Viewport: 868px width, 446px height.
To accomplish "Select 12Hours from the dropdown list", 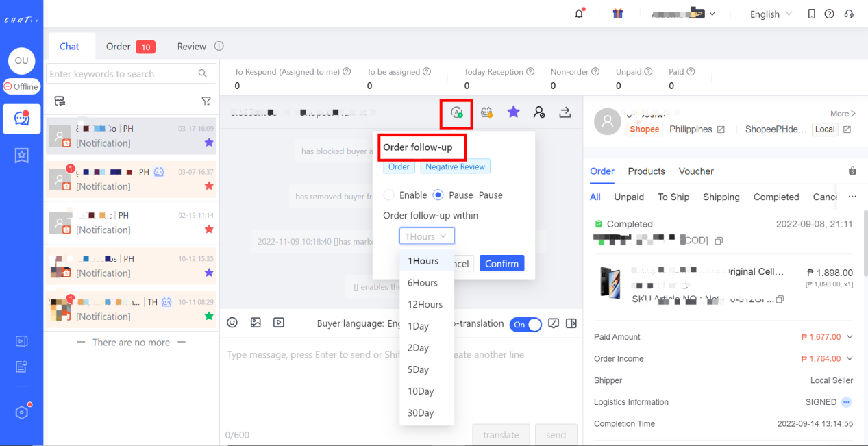I will click(x=426, y=304).
